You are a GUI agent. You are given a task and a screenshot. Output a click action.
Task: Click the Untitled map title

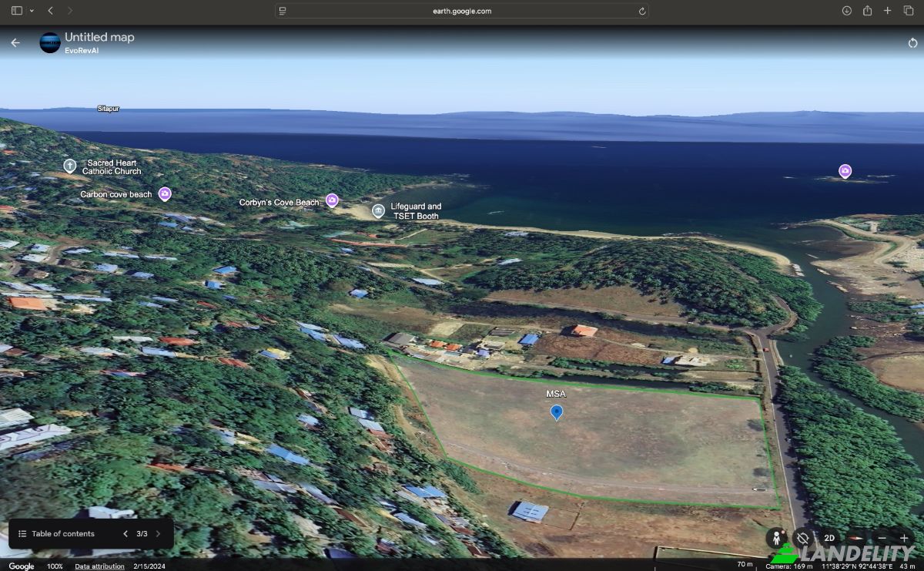[x=99, y=37]
